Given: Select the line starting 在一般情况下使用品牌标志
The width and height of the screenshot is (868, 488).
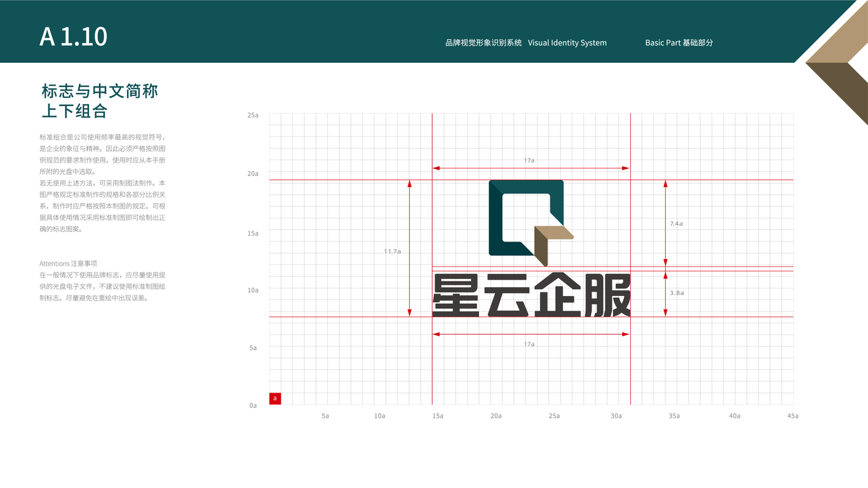Looking at the screenshot, I should coord(103,274).
